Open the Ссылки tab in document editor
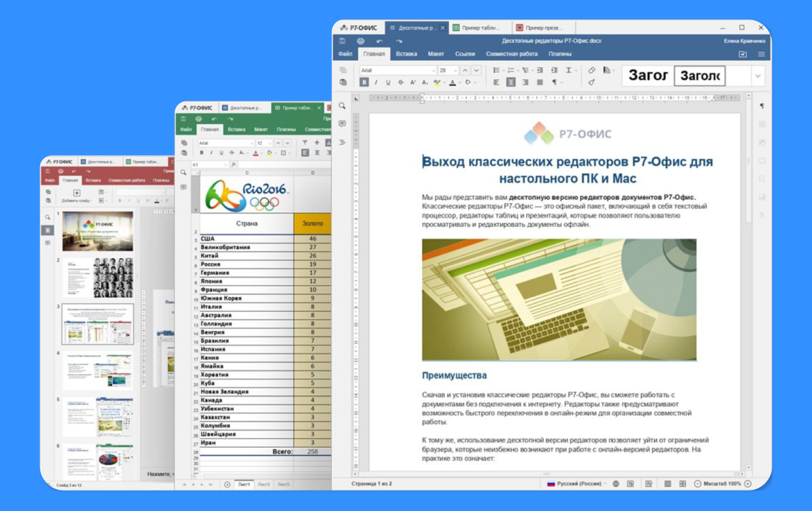 tap(465, 54)
